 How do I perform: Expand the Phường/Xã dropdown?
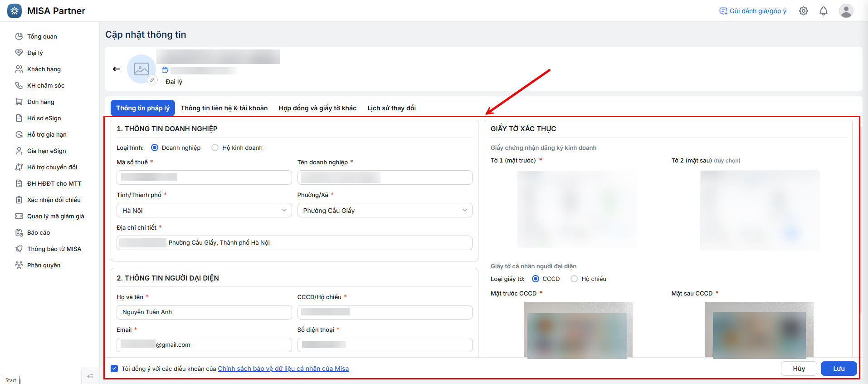pyautogui.click(x=385, y=210)
